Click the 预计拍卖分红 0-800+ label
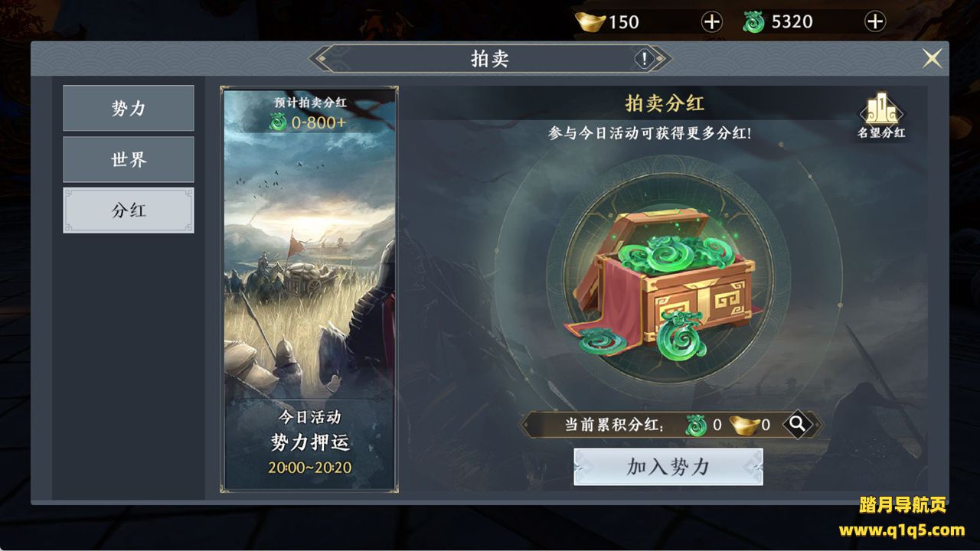Screen dimensions: 980x551 (x=310, y=113)
